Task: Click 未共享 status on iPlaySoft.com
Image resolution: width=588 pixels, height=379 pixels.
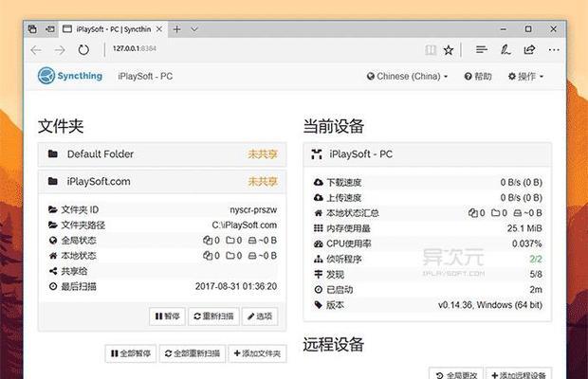Action: coord(263,182)
